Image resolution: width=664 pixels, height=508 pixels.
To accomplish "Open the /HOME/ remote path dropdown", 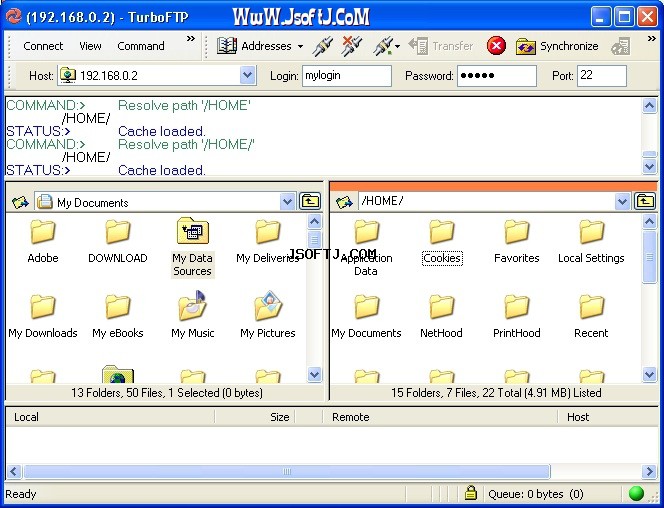I will coord(622,202).
